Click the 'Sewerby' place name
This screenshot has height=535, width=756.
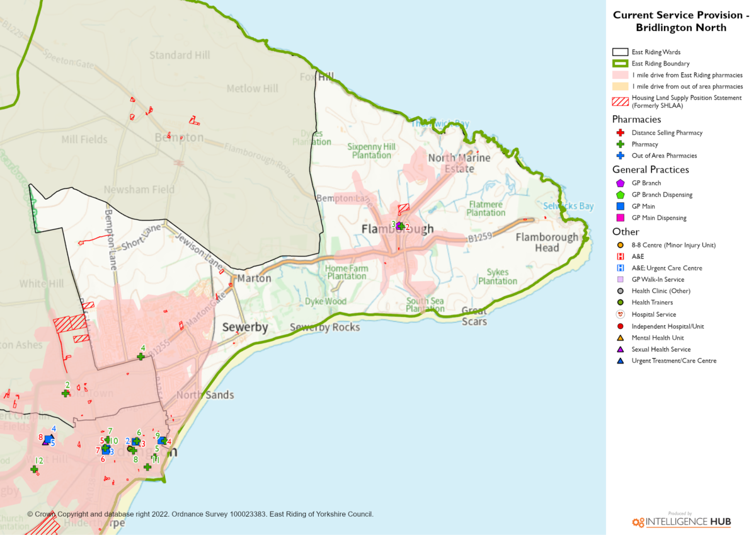point(245,327)
